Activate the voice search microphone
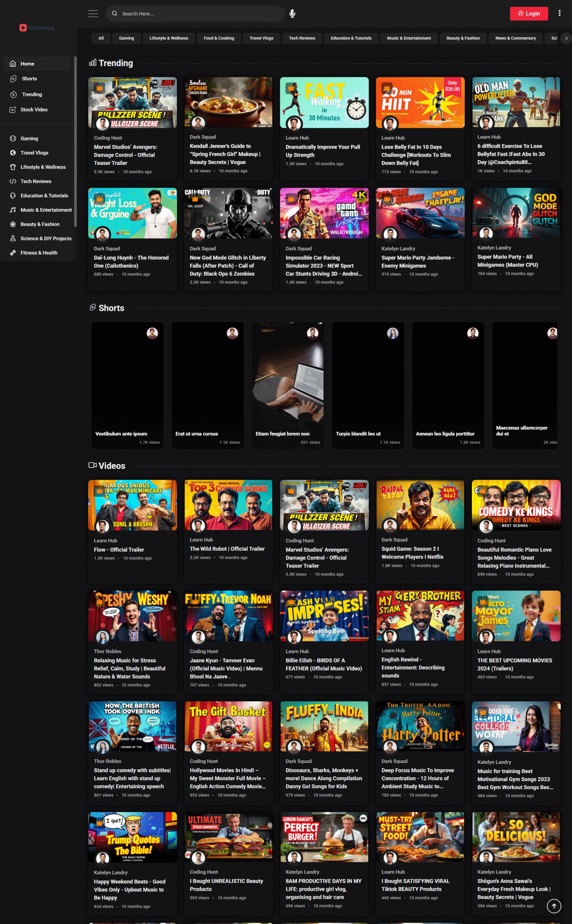The height and width of the screenshot is (924, 572). click(x=292, y=14)
